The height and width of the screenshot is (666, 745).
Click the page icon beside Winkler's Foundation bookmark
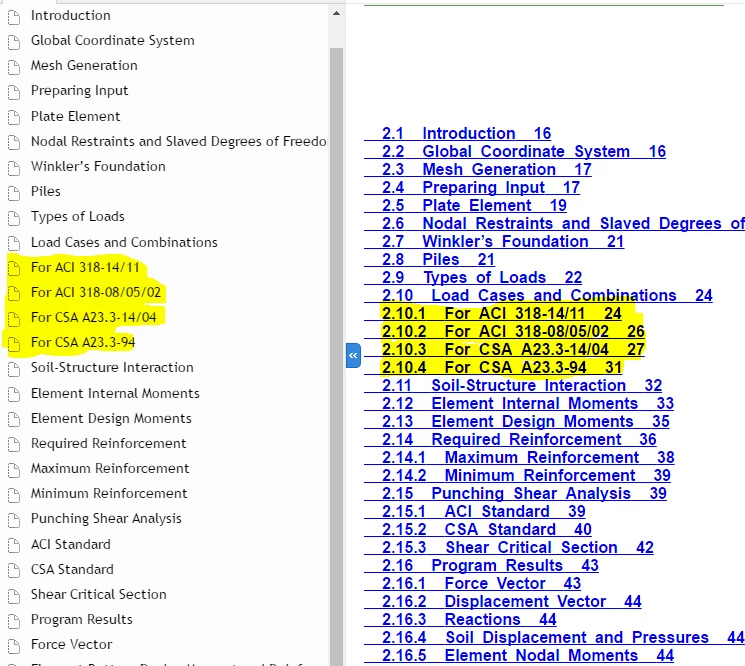(x=14, y=168)
